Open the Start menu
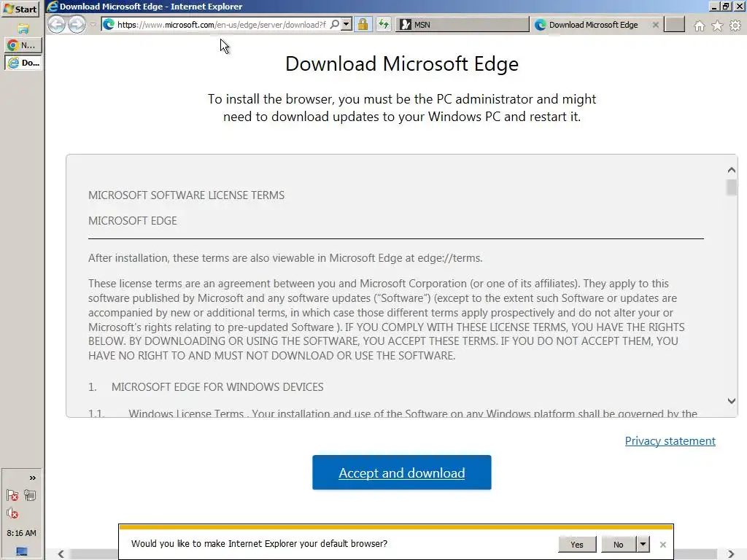 pyautogui.click(x=20, y=9)
